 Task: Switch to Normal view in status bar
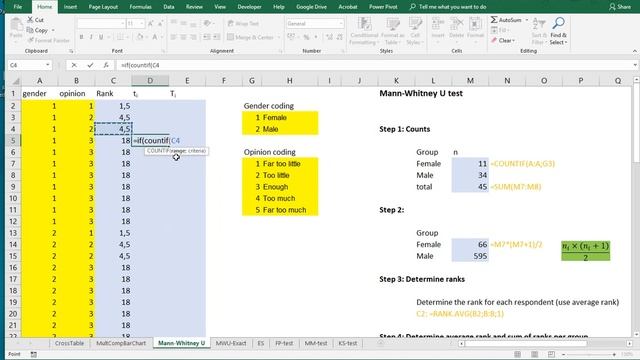click(518, 354)
